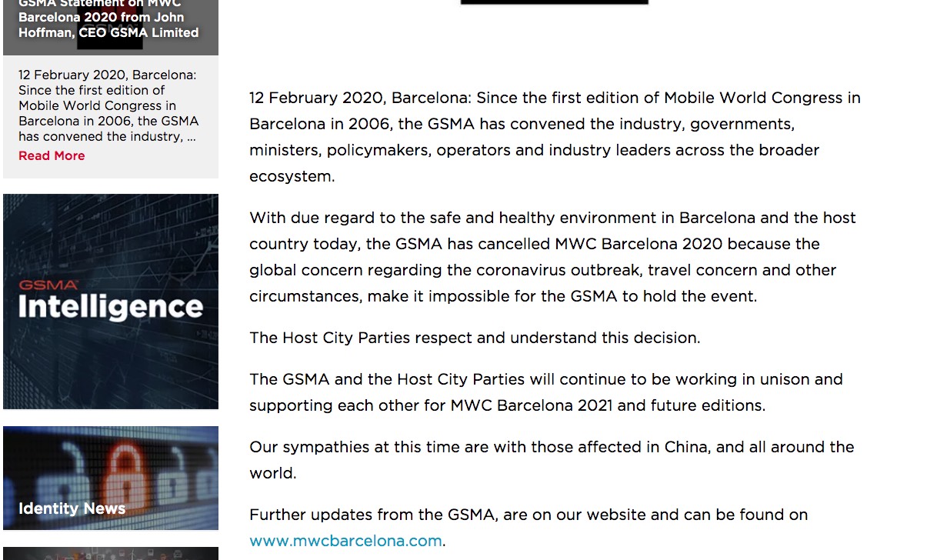Viewport: 927px width, 560px height.
Task: Click the red Read More link
Action: pos(52,156)
